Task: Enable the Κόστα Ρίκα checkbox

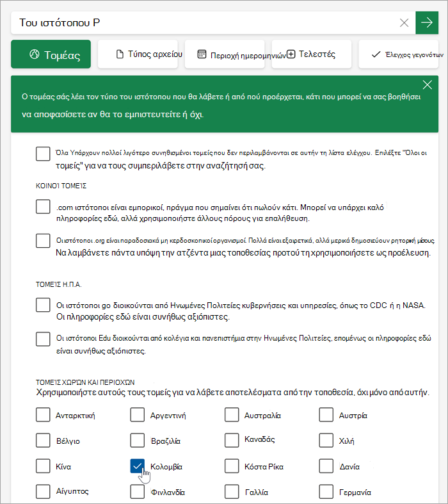Action: 232,466
